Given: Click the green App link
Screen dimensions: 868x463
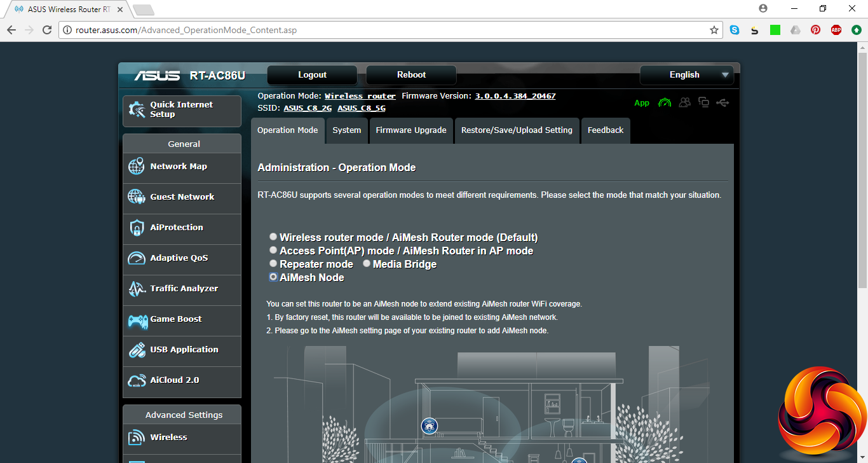Looking at the screenshot, I should click(x=642, y=103).
